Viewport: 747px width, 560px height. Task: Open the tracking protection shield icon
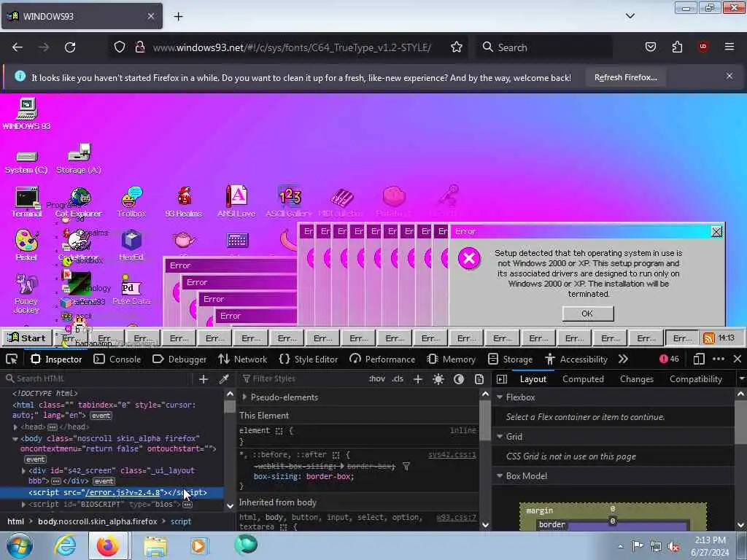120,47
